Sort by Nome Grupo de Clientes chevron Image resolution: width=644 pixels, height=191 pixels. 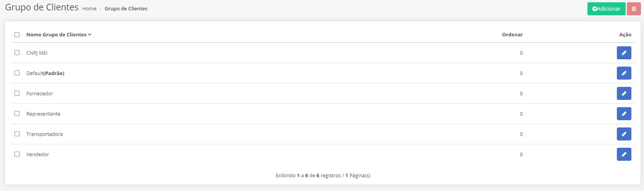pyautogui.click(x=90, y=34)
